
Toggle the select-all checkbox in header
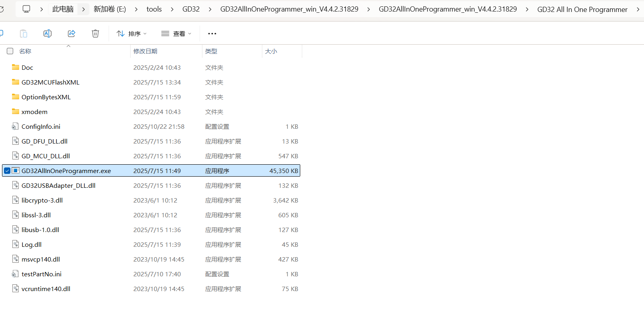(x=10, y=51)
